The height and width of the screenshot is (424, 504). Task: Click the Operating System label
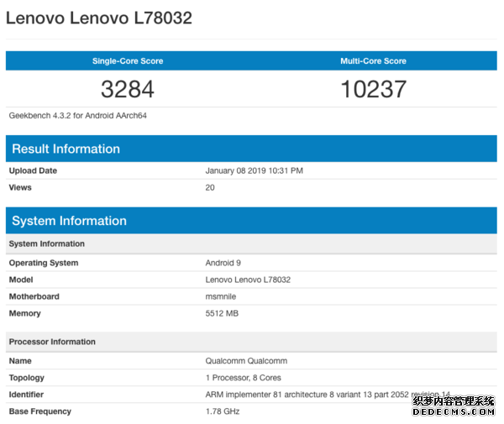pos(44,263)
